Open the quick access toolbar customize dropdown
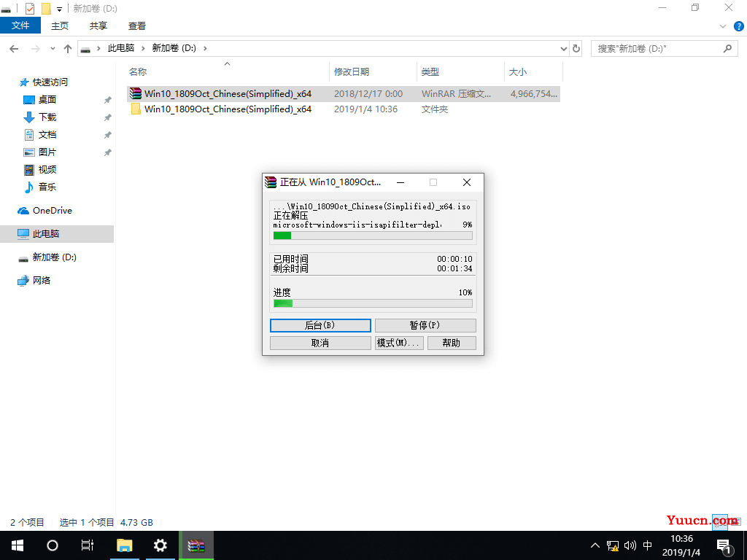Screen dimensions: 747x560 point(60,9)
